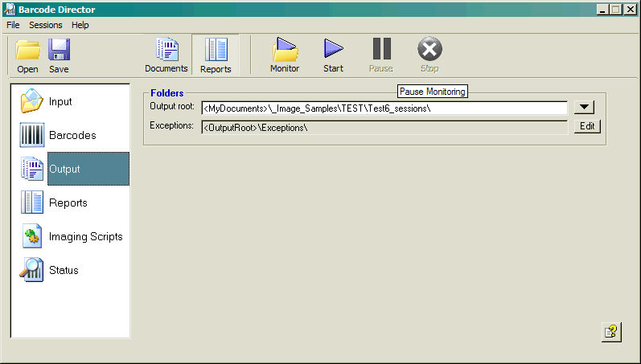Select Input in the left sidebar
Viewport: 641px width, 364px height.
point(71,102)
